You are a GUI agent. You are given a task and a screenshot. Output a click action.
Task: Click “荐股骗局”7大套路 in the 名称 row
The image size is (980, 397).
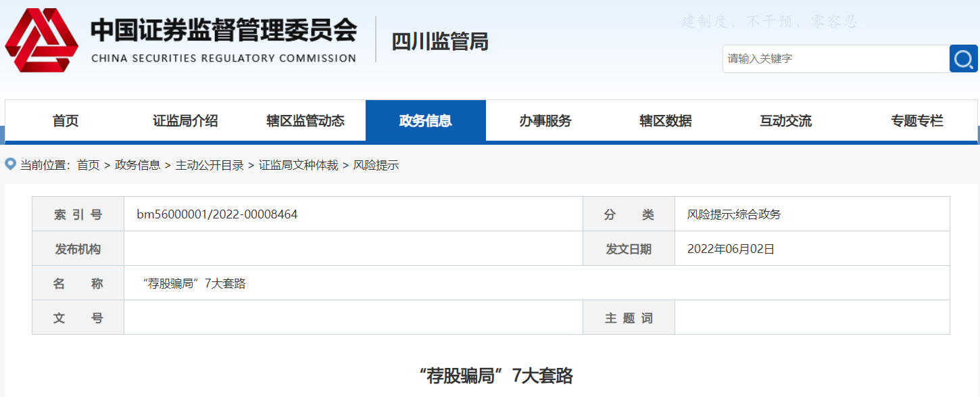(195, 283)
